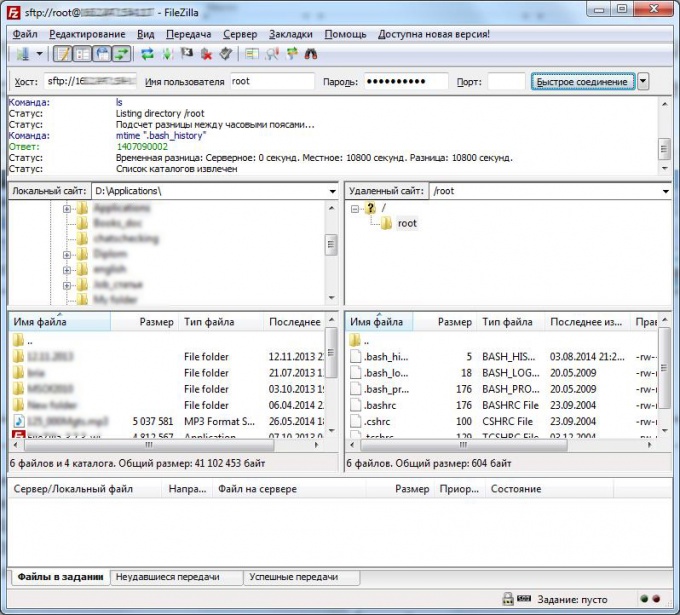This screenshot has width=680, height=615.
Task: Click the .bash_hi... file icon
Action: (356, 357)
